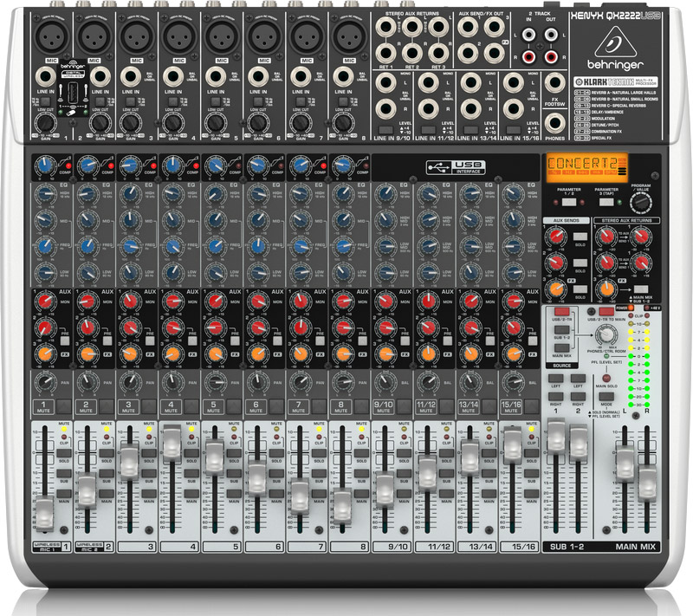Enable the channel 4 LOW CUT switch
This screenshot has width=693, height=616.
click(172, 101)
